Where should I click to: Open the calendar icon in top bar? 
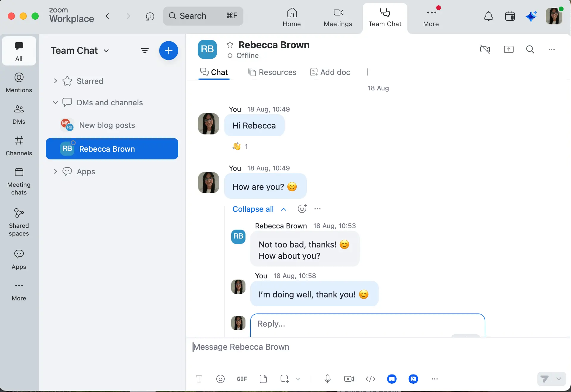(x=510, y=16)
